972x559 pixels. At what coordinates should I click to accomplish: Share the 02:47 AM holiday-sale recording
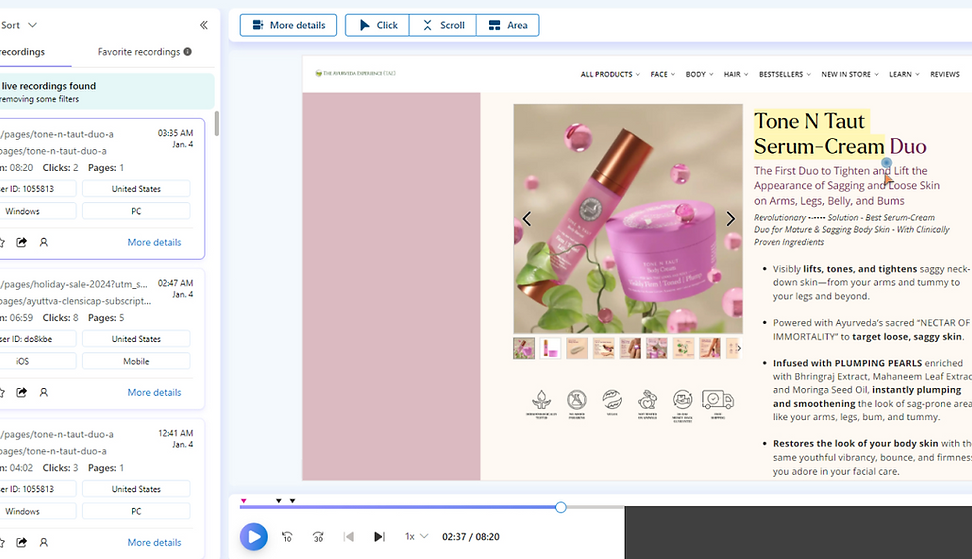coord(22,392)
